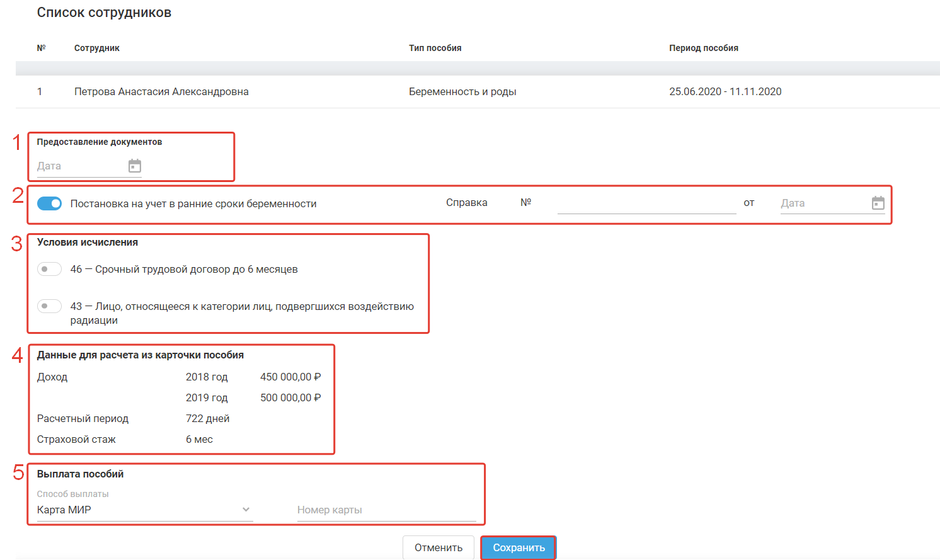Click the 2019 год label
Viewport: 940px width, 560px height.
pyautogui.click(x=207, y=398)
